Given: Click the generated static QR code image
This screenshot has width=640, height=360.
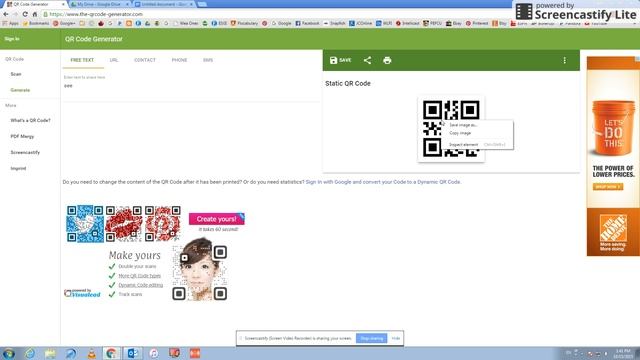Looking at the screenshot, I should 451,129.
